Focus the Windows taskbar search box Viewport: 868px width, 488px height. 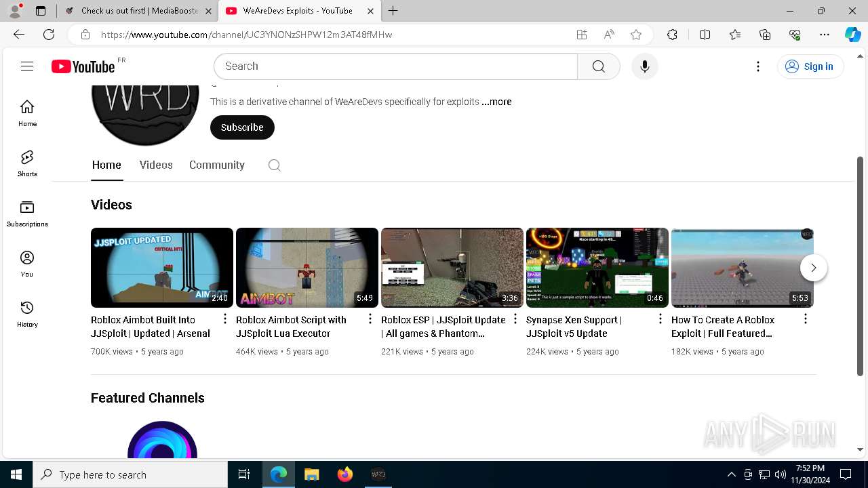130,474
